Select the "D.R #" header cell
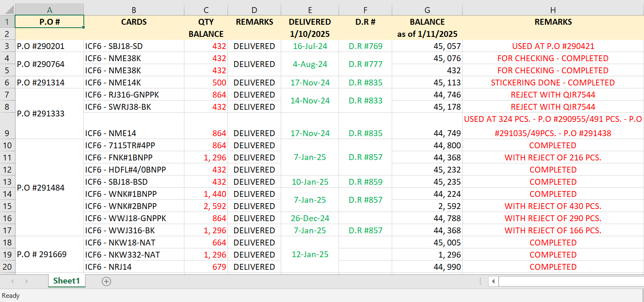The height and width of the screenshot is (302, 644). 365,22
